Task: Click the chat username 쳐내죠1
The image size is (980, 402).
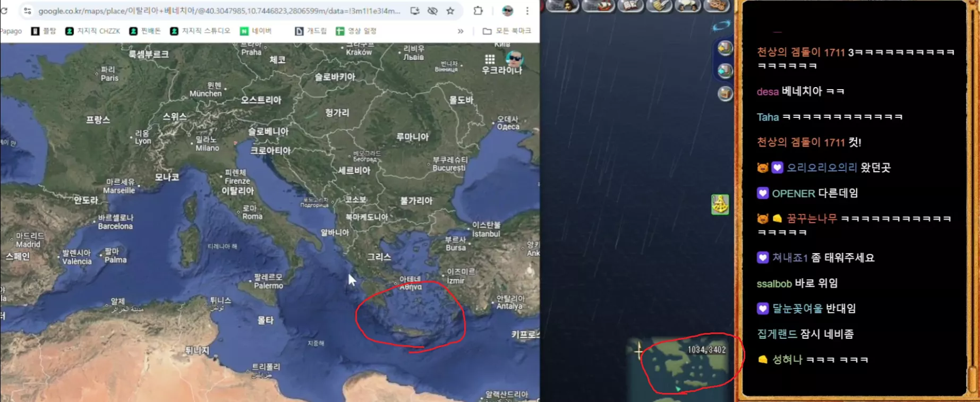Action: (790, 258)
